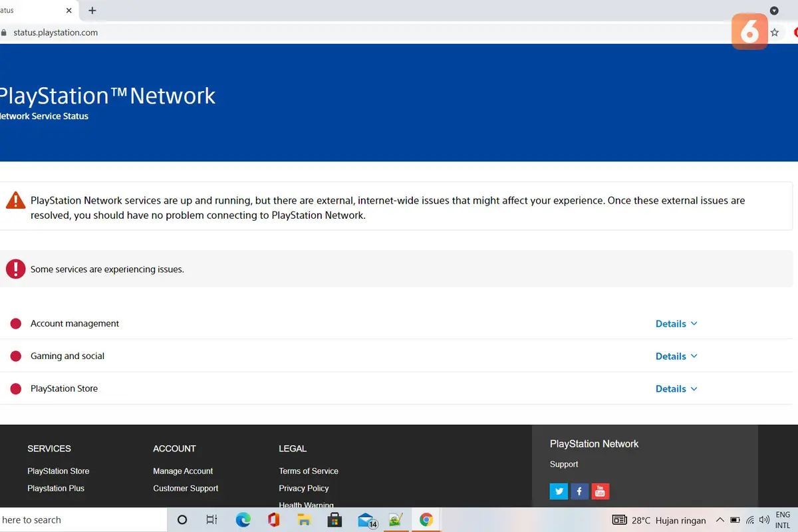Click the battery icon in system tray

click(x=735, y=520)
